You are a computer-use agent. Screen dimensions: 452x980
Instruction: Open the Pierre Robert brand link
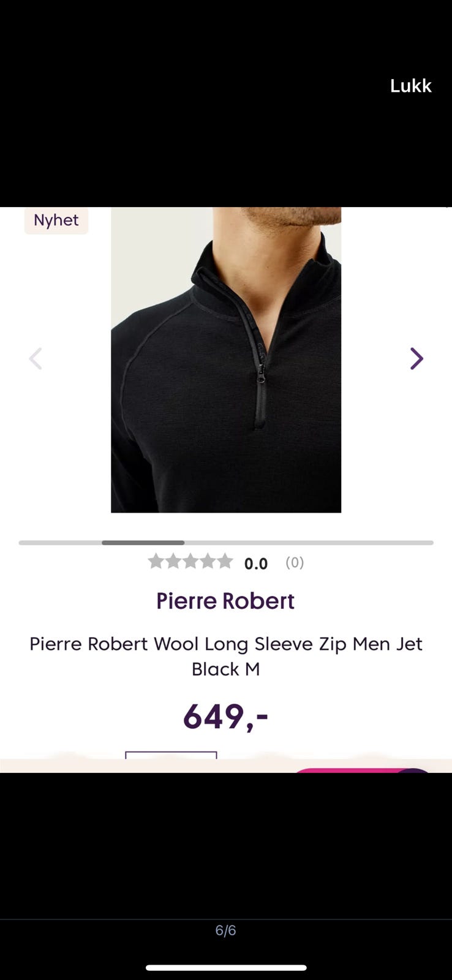pos(225,601)
